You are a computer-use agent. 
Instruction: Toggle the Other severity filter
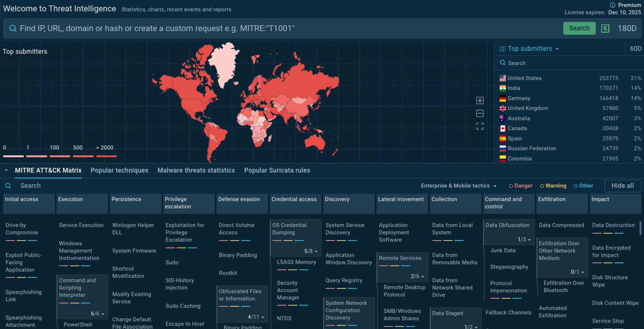(583, 185)
